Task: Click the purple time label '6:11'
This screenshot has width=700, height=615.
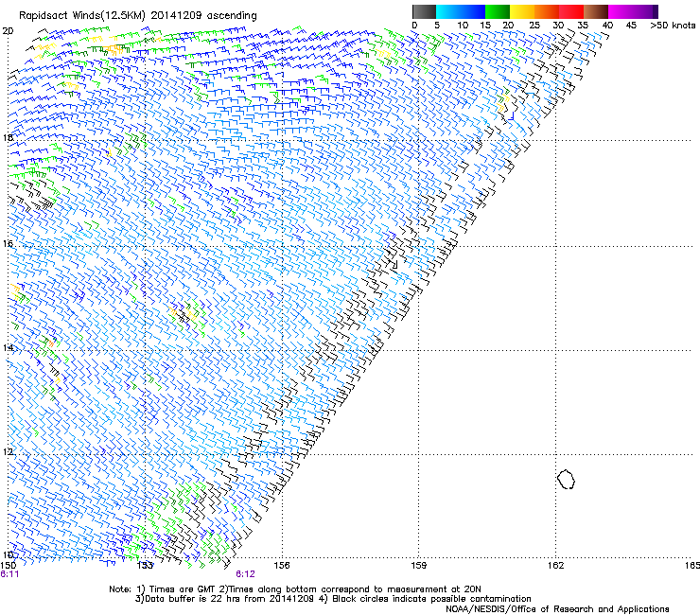Action: click(9, 574)
